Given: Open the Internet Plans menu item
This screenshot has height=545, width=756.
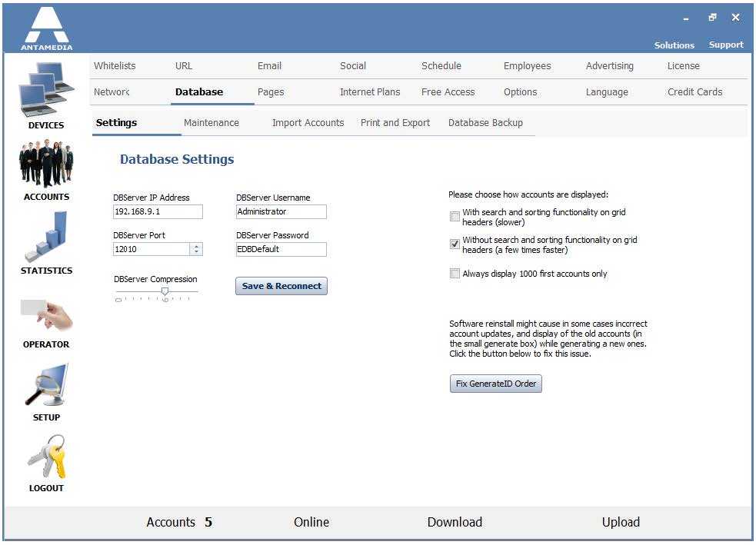Looking at the screenshot, I should click(x=370, y=92).
